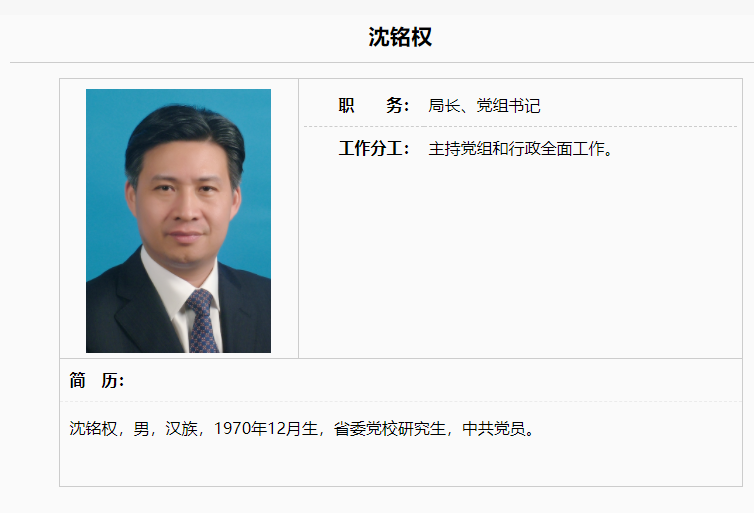
Task: Select the 汉族 ethnicity text in the resume
Action: point(181,428)
